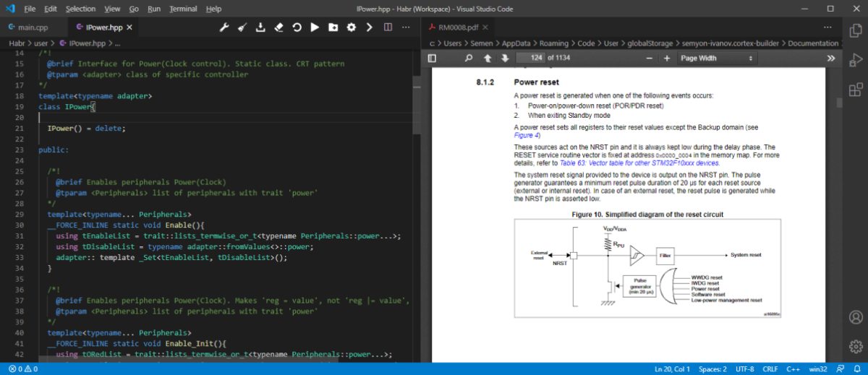
Task: Select the RM0008.pdf tab
Action: point(456,27)
